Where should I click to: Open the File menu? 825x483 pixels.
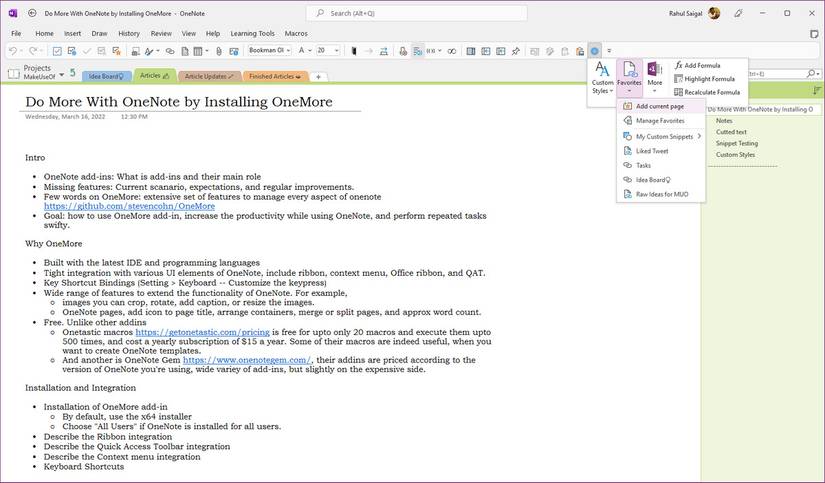(16, 33)
